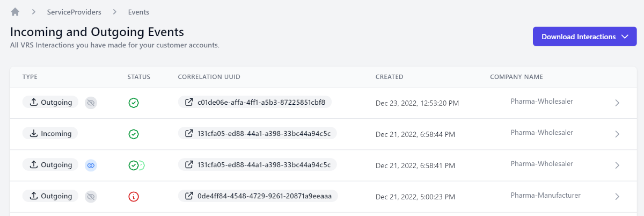Click the Created column header

[389, 77]
